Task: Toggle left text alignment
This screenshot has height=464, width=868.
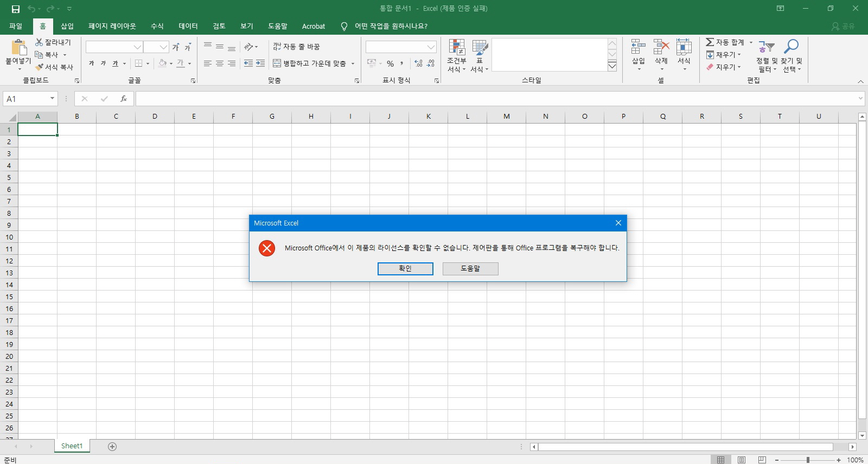Action: click(208, 63)
